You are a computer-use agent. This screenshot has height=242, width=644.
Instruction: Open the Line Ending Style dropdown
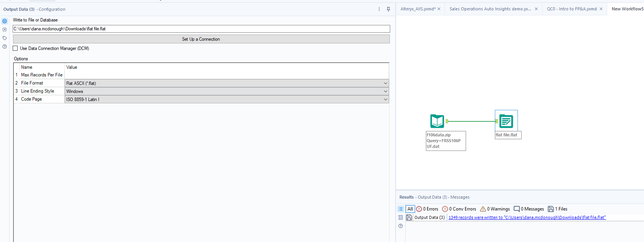[227, 91]
